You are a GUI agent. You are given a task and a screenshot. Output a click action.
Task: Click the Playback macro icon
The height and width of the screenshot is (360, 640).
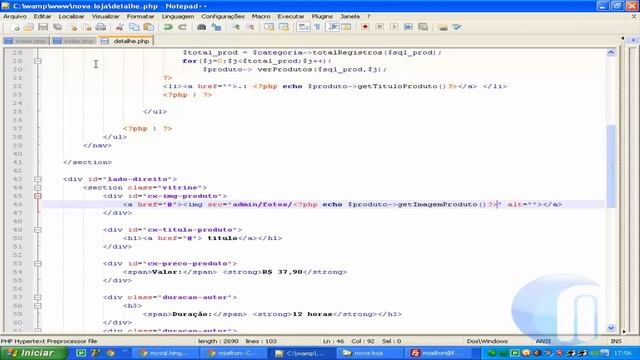point(394,27)
